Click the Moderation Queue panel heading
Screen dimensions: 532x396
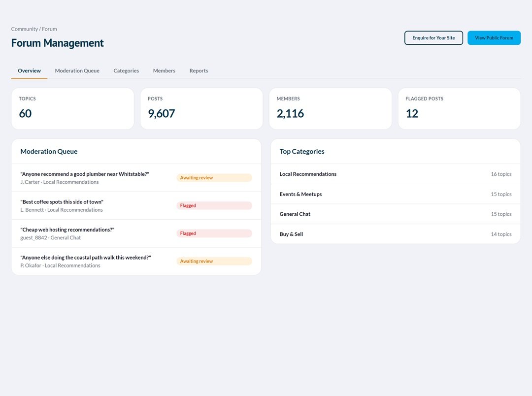[x=49, y=152]
